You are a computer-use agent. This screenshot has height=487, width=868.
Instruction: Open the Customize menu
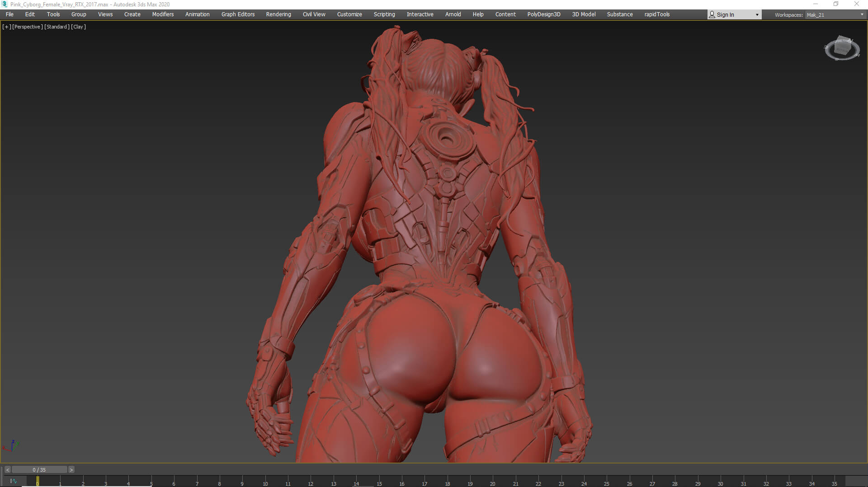coord(349,14)
